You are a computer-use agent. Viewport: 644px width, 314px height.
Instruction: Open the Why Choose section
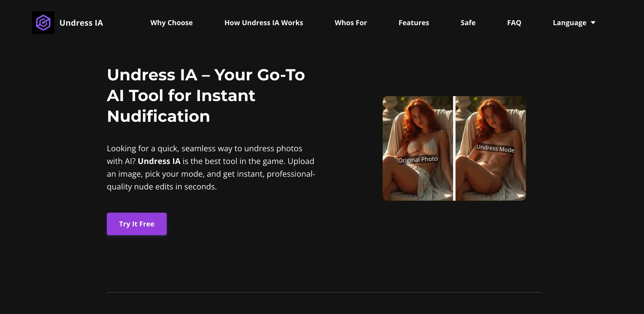point(171,23)
